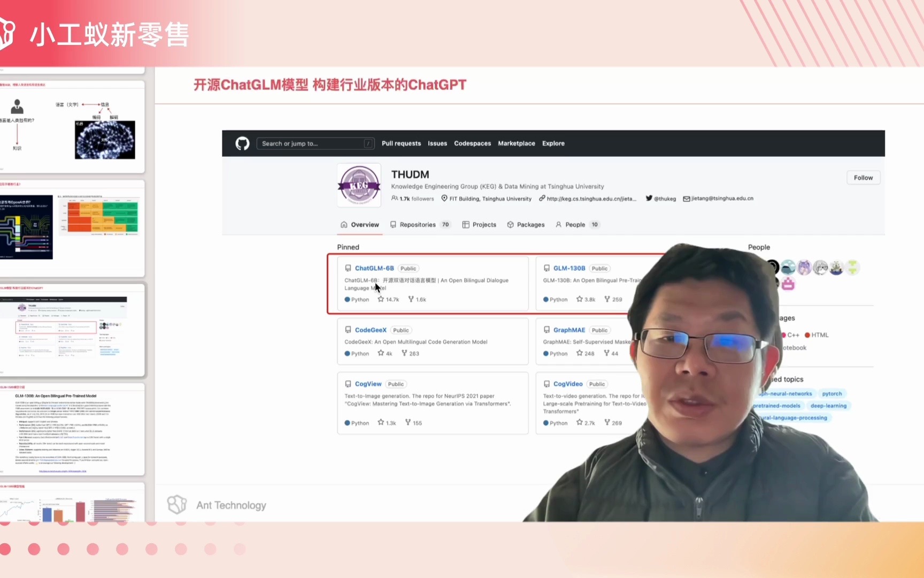924x578 pixels.
Task: Click the repository book icon beside ChatGLM-6B
Action: click(x=349, y=268)
